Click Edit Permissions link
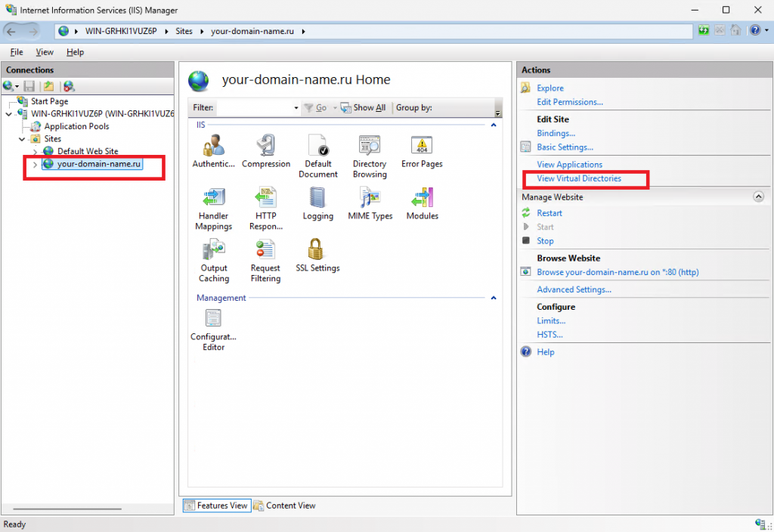The width and height of the screenshot is (774, 532). [x=570, y=102]
